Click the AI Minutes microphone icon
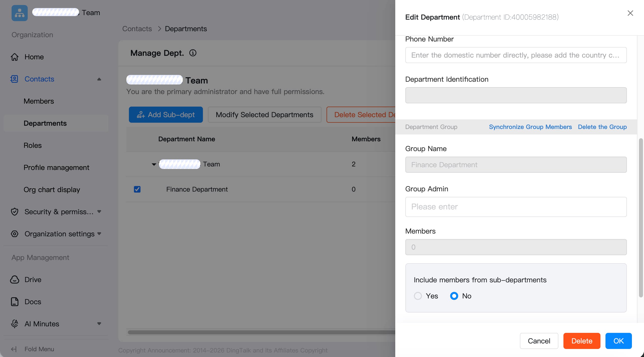The image size is (644, 357). [x=15, y=324]
